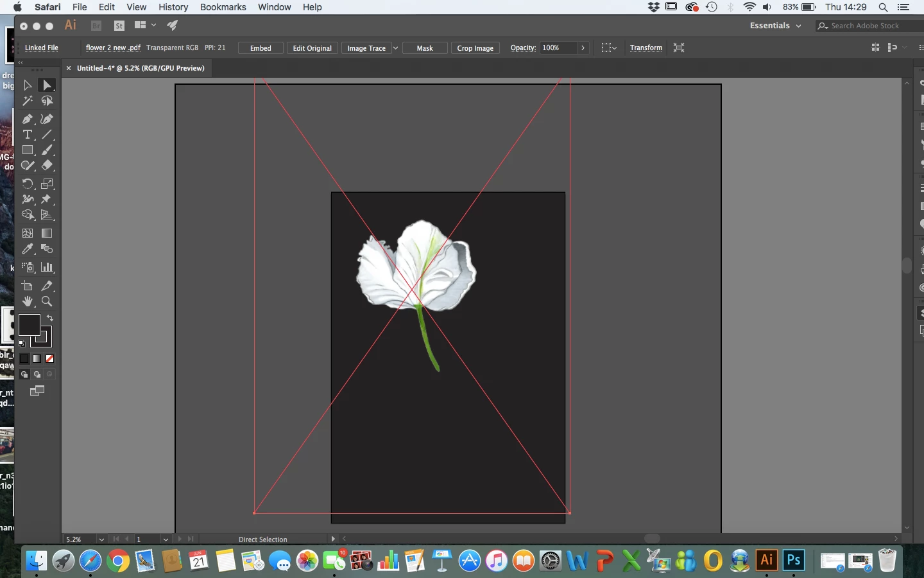Select the Pen tool

[27, 119]
